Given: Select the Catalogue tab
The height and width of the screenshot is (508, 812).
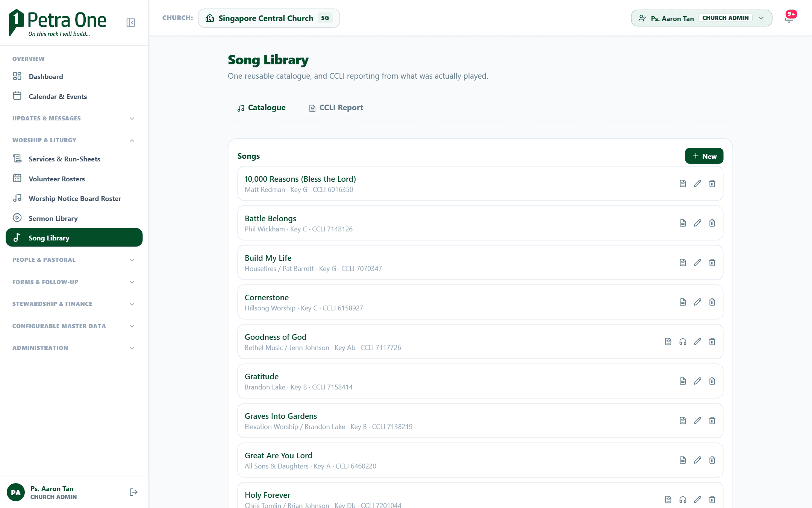Looking at the screenshot, I should coord(261,108).
